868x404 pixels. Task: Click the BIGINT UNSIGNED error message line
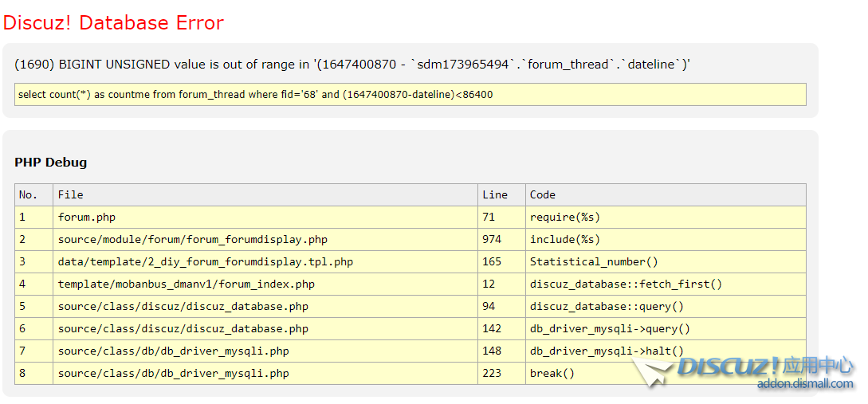[352, 65]
